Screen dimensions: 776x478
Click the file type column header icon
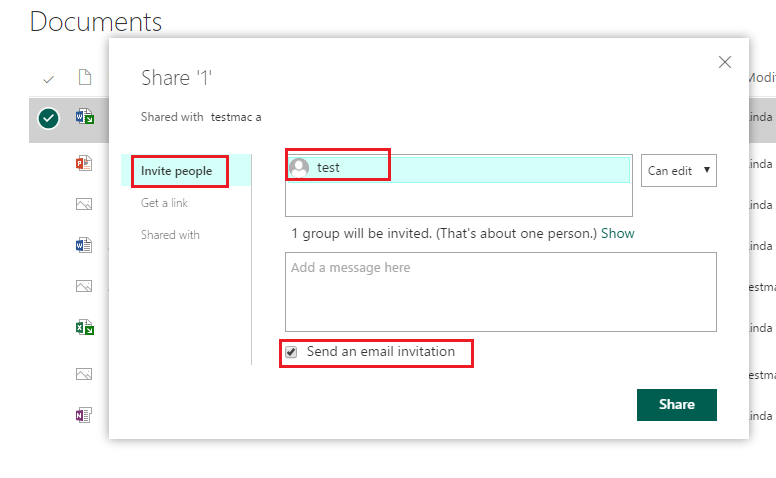[85, 77]
